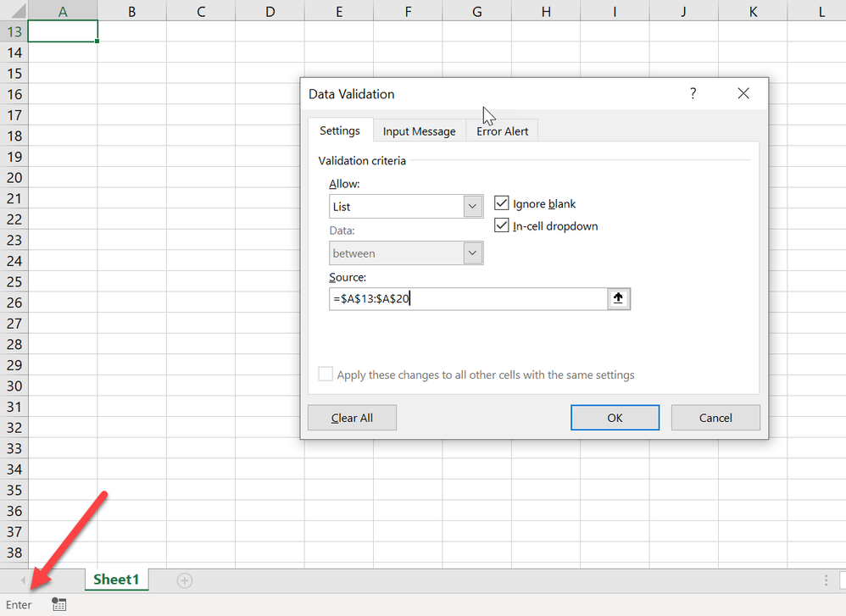The height and width of the screenshot is (616, 846).
Task: Select cell A13
Action: 63,31
